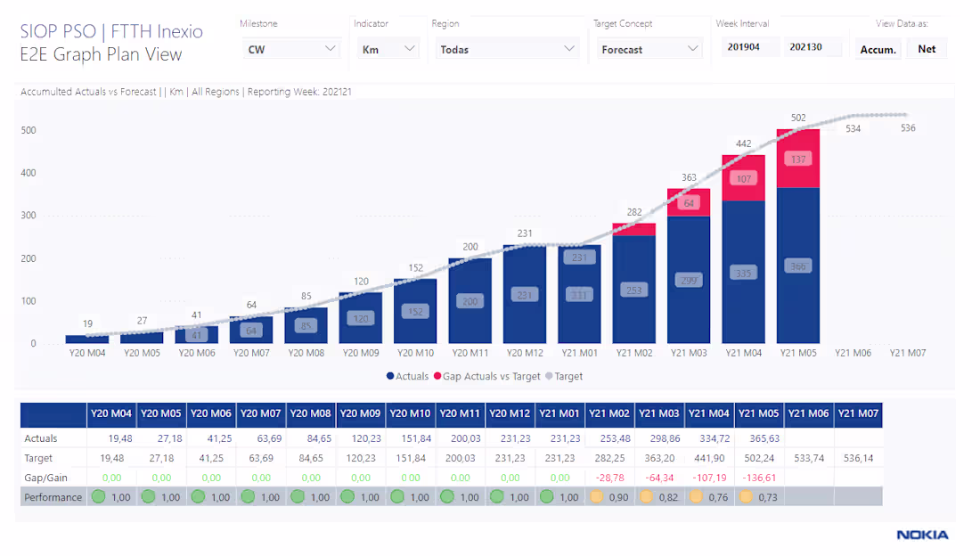Select the Y21 M02 column header in table
980x556 pixels.
[609, 413]
